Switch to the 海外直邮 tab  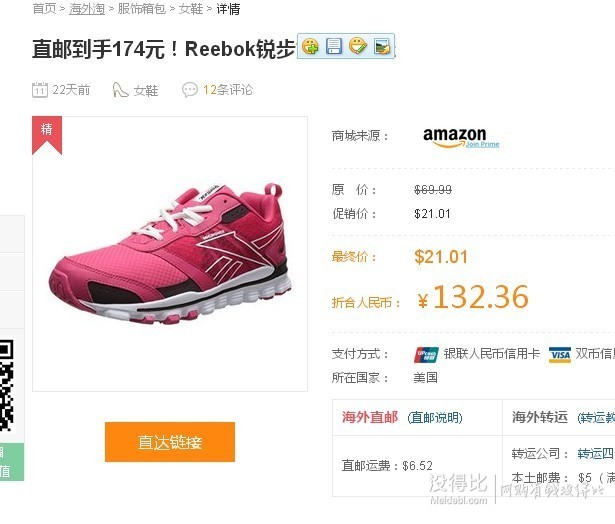click(x=369, y=417)
